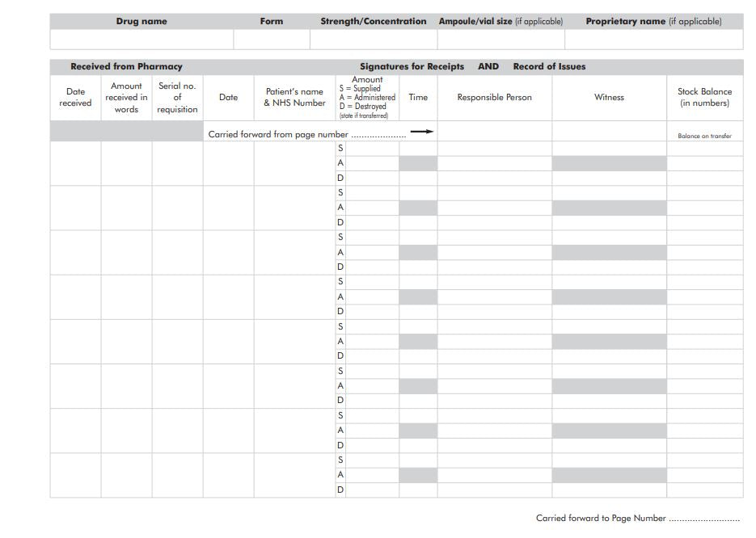Click the Amount legend with S, A, D codes
The image size is (756, 538).
tap(367, 98)
